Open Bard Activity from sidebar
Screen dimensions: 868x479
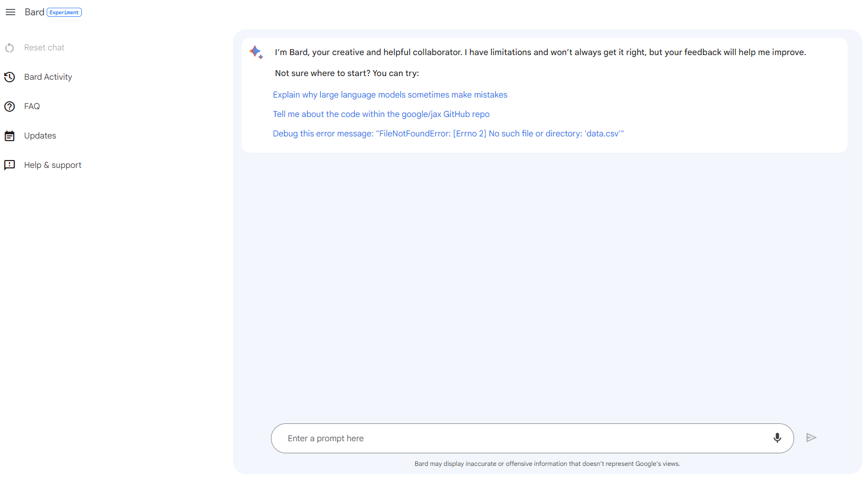(48, 77)
